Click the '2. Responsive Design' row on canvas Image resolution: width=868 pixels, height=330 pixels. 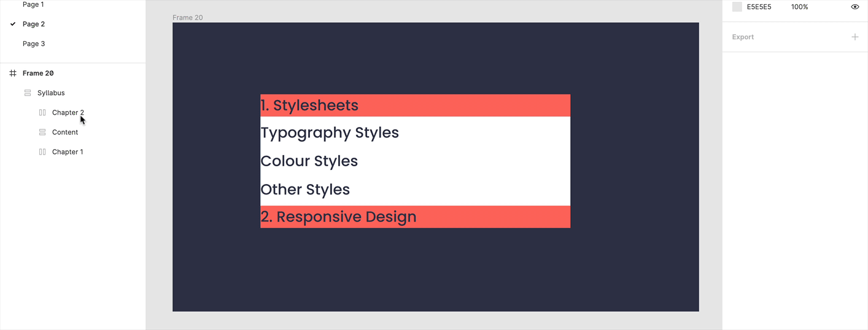coord(415,217)
